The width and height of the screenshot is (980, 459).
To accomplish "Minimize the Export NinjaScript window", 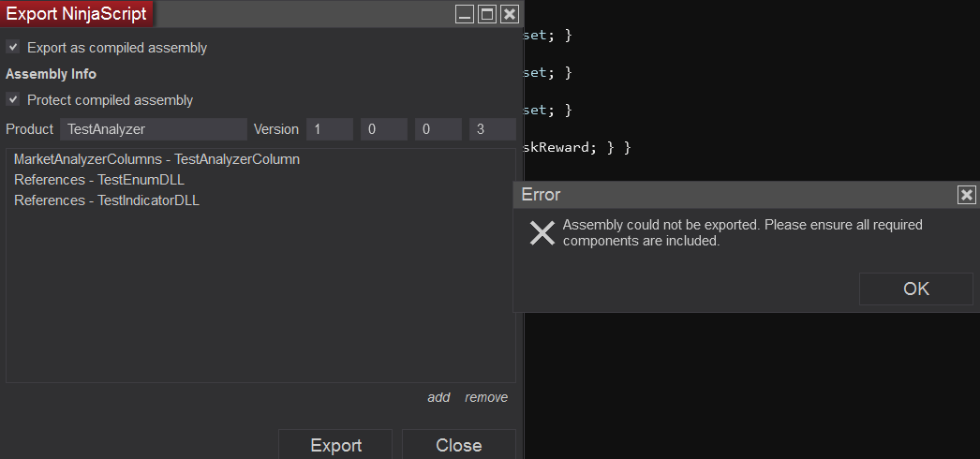I will (x=465, y=14).
